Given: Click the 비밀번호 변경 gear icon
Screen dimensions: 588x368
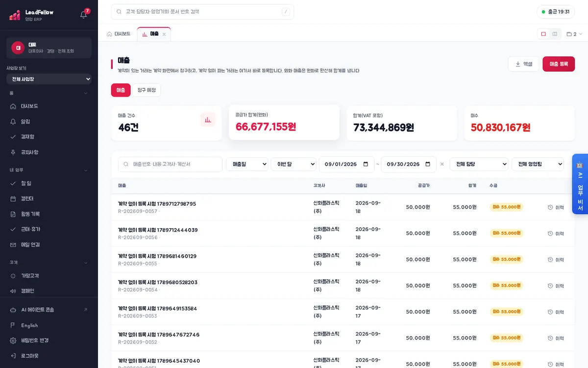Looking at the screenshot, I should click(13, 340).
